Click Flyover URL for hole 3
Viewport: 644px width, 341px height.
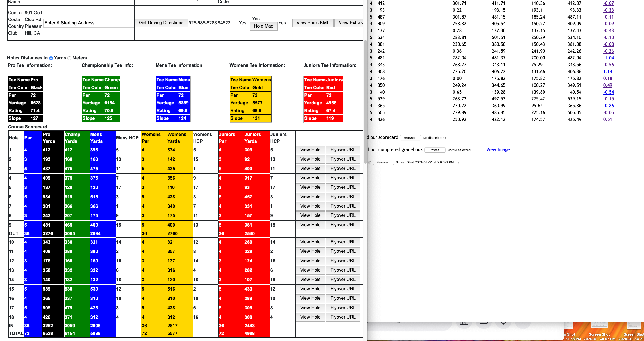(x=343, y=169)
